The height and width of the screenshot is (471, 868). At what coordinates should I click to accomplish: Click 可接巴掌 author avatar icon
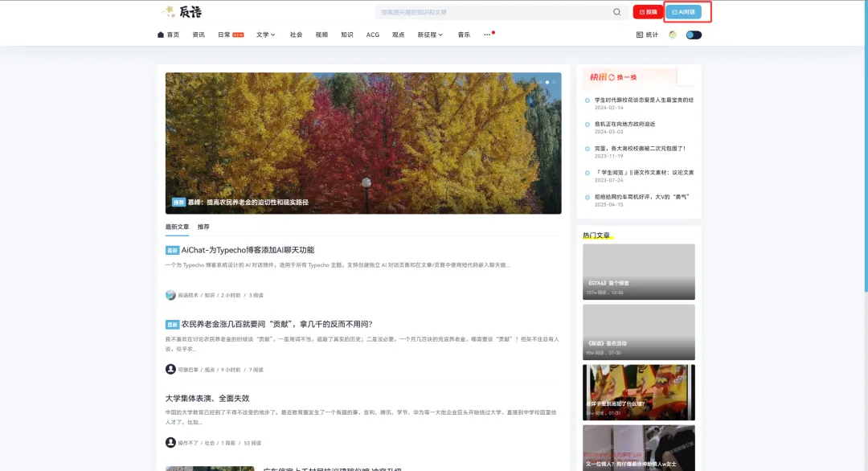(170, 369)
